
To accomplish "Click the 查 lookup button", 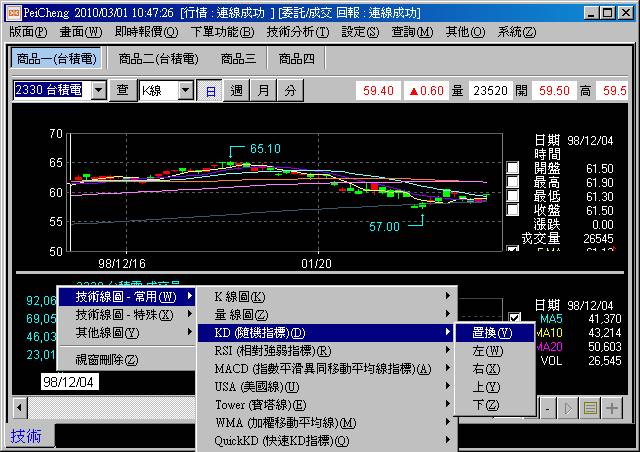I will pos(122,90).
